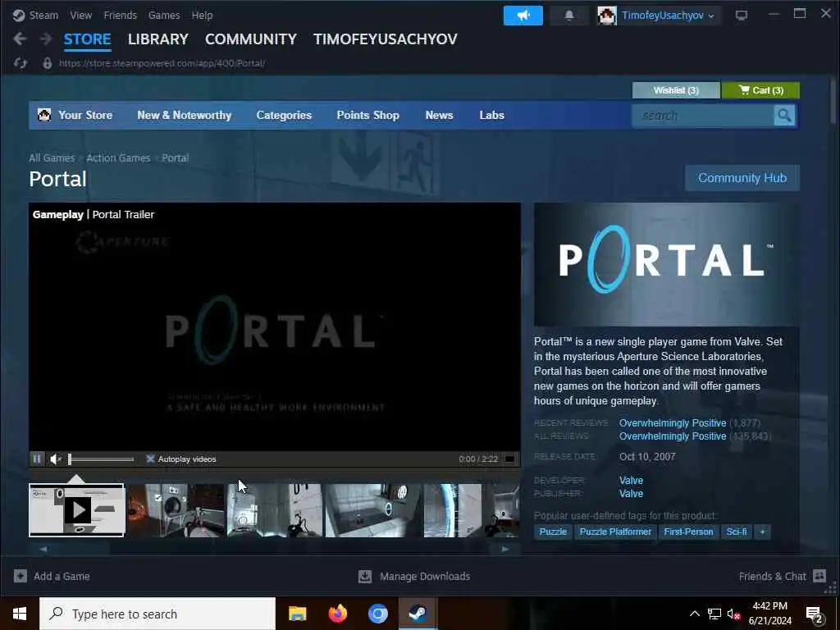This screenshot has height=630, width=840.
Task: Launch Chromium browser from taskbar
Action: click(377, 614)
